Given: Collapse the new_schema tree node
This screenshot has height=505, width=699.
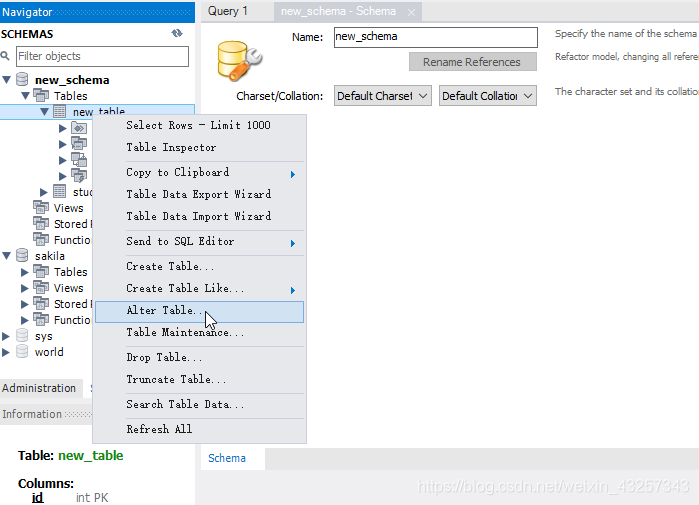Looking at the screenshot, I should point(6,80).
